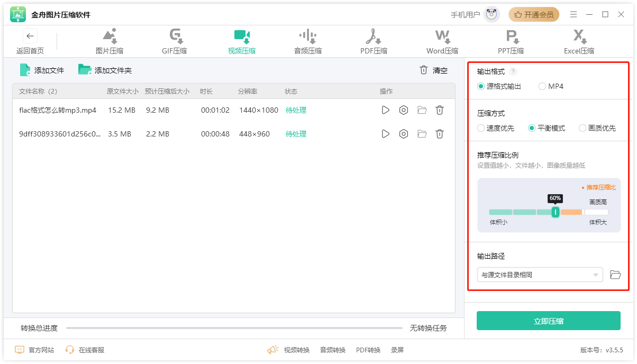This screenshot has height=364, width=637.
Task: Browse output folder with folder icon
Action: [615, 275]
